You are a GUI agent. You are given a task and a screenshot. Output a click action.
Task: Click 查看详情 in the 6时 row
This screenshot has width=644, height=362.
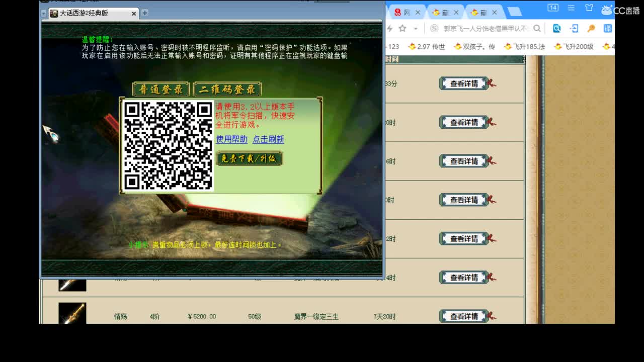click(x=464, y=161)
